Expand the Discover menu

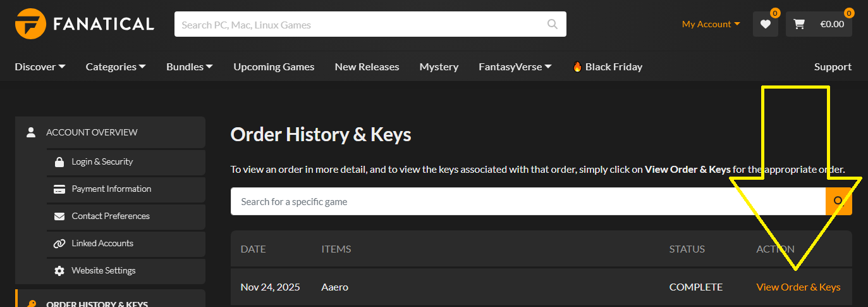tap(40, 66)
